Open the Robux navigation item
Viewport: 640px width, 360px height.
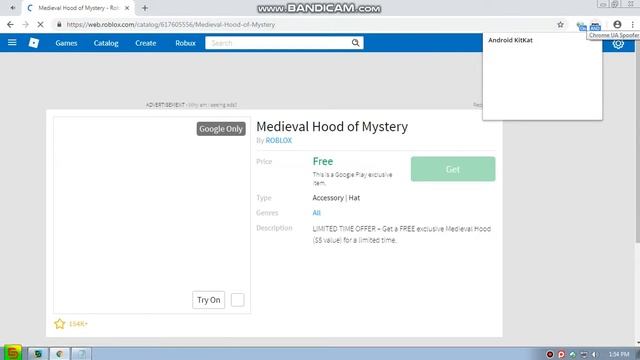[185, 43]
